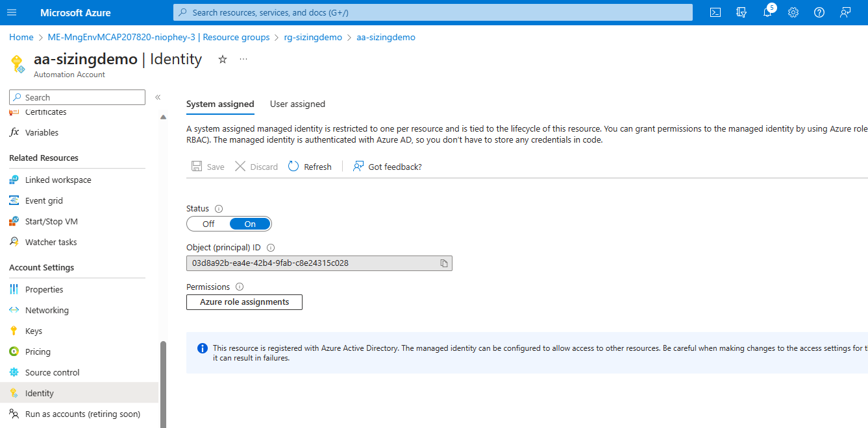Open Azure role assignments
Viewport: 868px width, 428px height.
pyautogui.click(x=244, y=302)
